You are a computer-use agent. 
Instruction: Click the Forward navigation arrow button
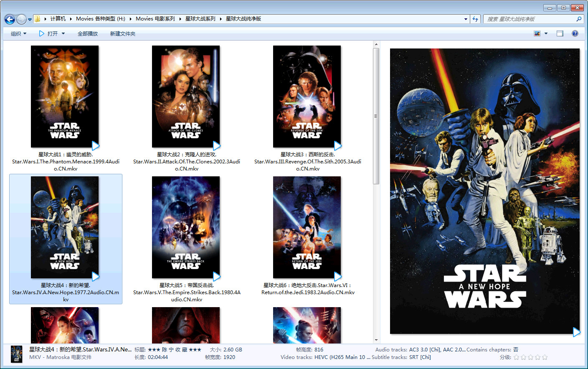pos(21,19)
